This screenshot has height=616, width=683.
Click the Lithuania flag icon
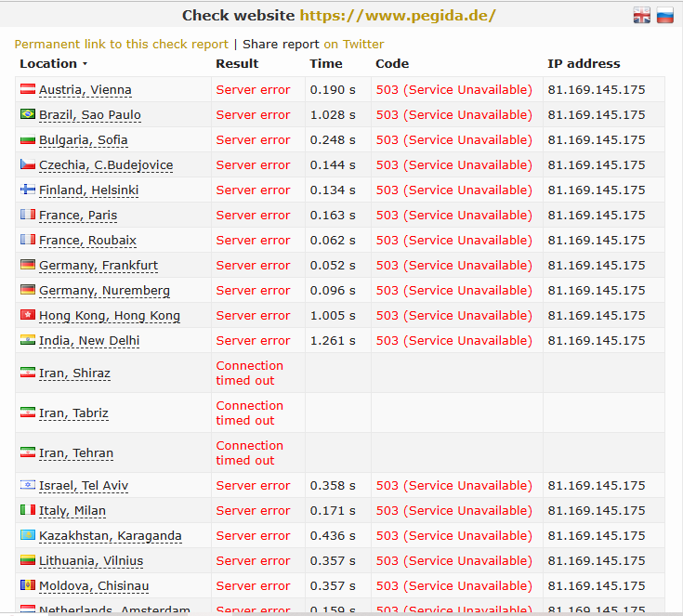pos(28,560)
